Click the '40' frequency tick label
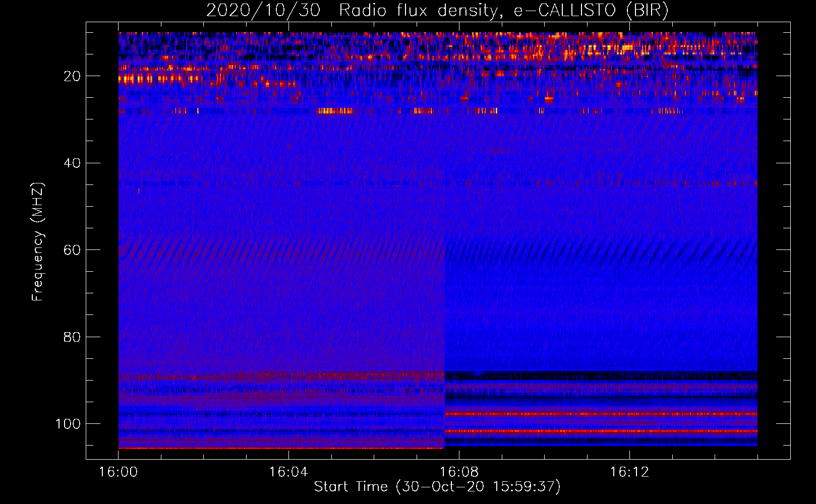Viewport: 816px width, 504px height. [x=72, y=163]
